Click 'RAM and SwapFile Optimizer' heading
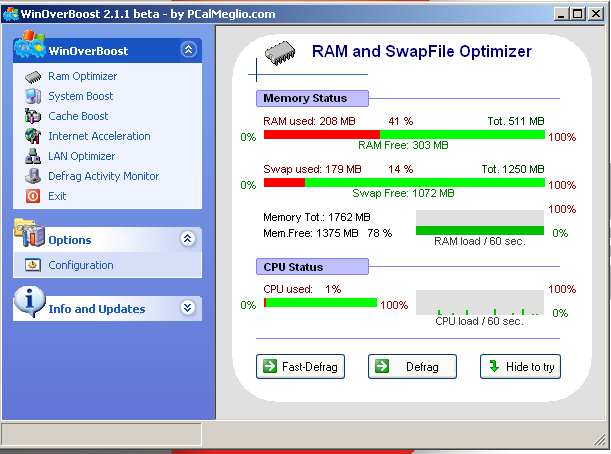Viewport: 611px width, 454px height. click(x=422, y=51)
